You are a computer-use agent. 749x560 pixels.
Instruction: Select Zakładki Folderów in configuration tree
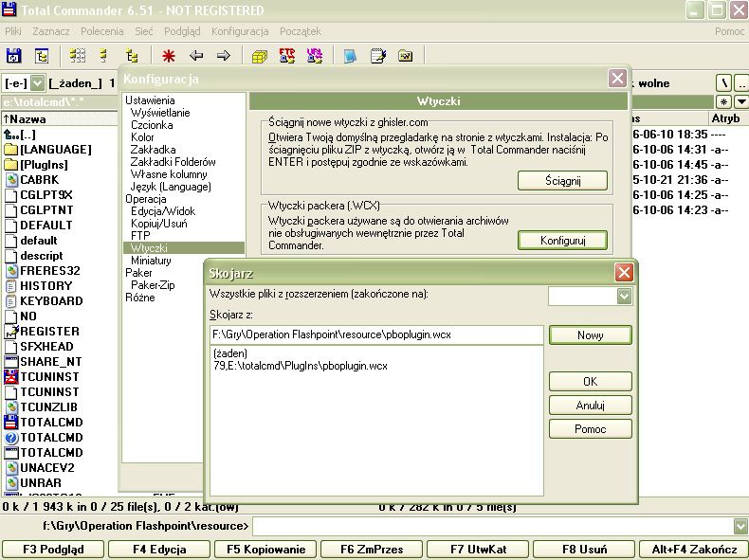click(x=173, y=162)
